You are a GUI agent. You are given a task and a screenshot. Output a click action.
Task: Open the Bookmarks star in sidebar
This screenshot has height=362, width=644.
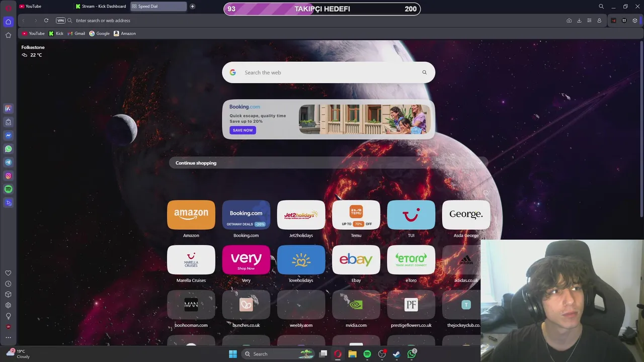8,35
